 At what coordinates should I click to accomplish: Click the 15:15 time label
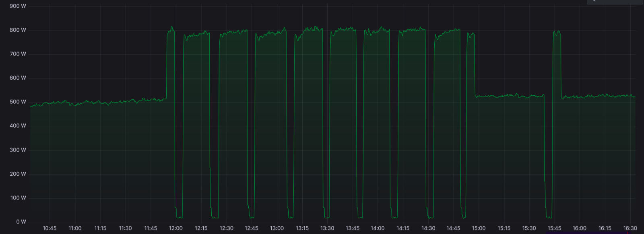[x=504, y=228]
